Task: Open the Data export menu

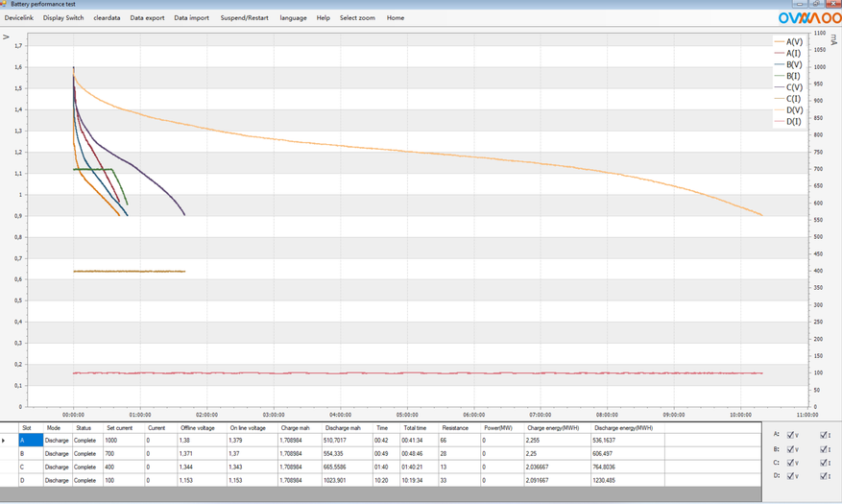Action: (147, 17)
